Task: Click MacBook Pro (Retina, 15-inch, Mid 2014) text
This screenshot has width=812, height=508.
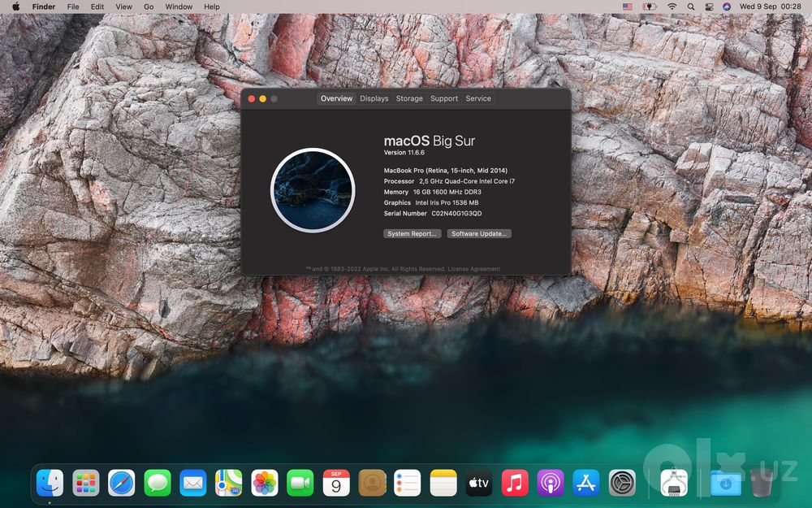Action: 445,171
